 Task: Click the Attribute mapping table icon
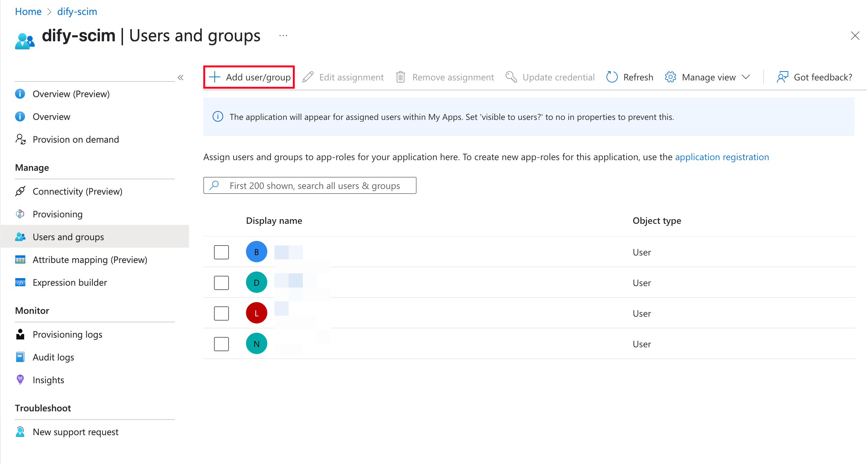pos(20,259)
